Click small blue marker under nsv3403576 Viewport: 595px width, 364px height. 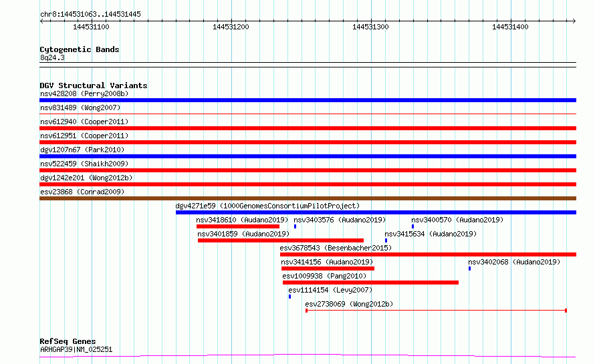(x=295, y=226)
